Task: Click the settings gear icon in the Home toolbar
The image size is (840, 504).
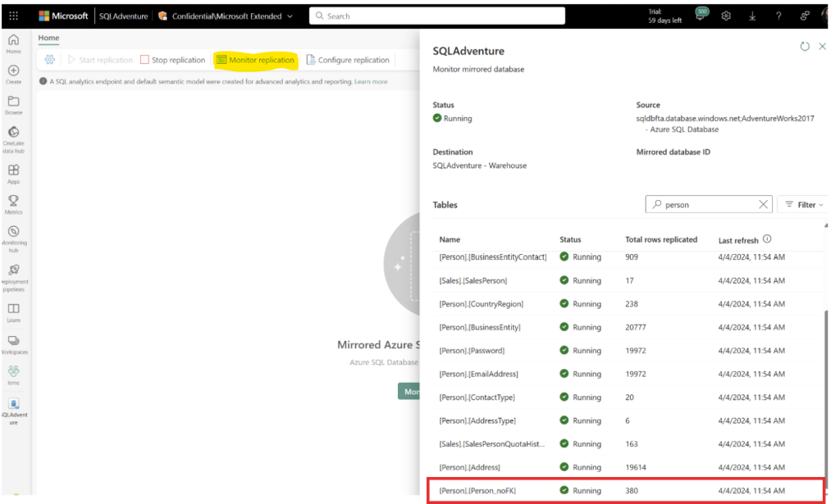Action: pos(50,60)
